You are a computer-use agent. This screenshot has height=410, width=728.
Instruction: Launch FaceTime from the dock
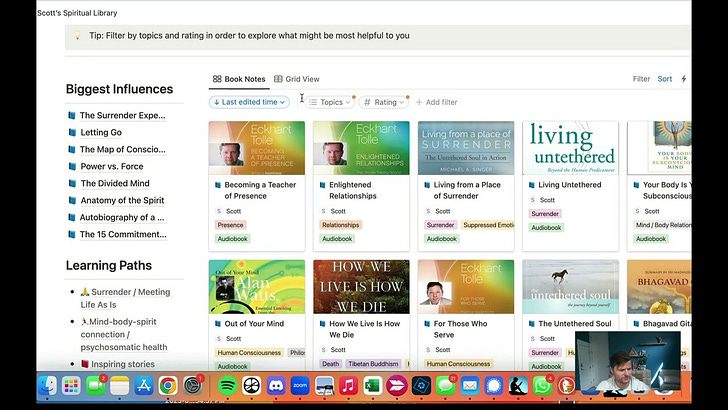coord(95,385)
